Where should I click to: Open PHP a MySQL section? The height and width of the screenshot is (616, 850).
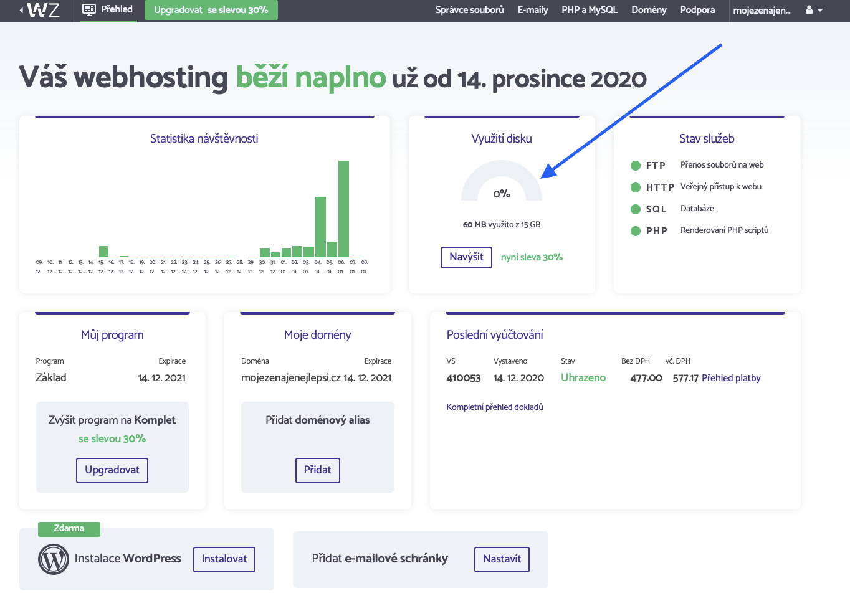590,10
